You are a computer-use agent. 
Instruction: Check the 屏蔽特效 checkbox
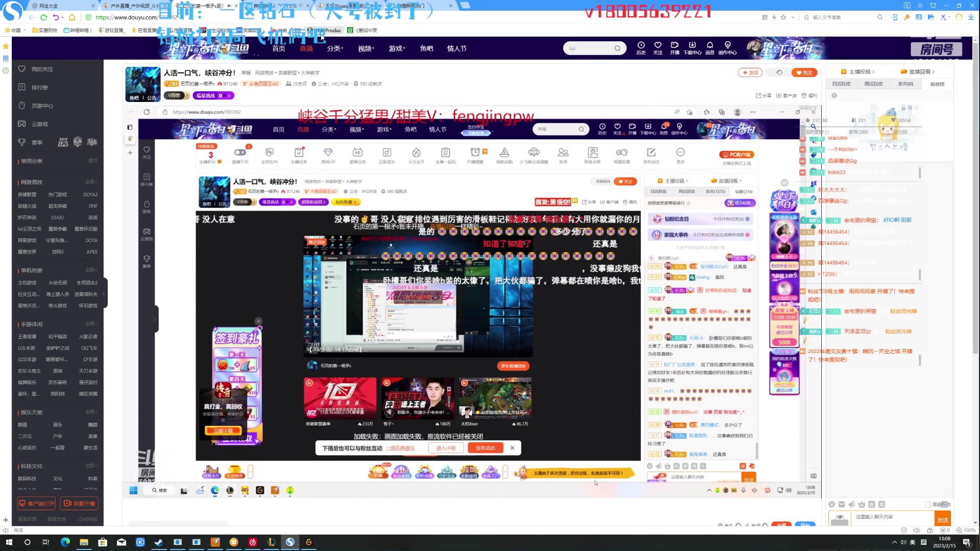[928, 505]
